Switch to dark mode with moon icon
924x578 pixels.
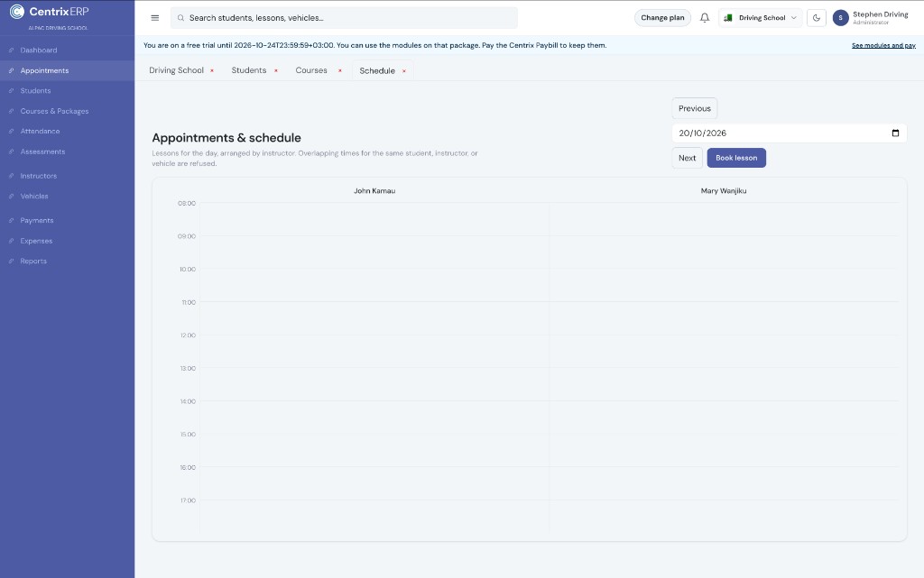click(816, 18)
